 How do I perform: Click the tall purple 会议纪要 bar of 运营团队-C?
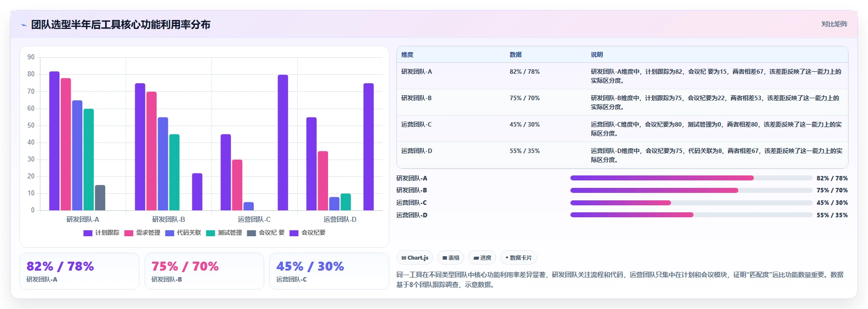pyautogui.click(x=283, y=143)
